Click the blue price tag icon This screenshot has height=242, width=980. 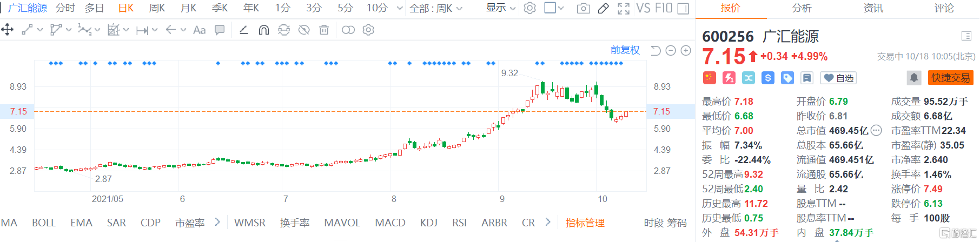click(787, 78)
